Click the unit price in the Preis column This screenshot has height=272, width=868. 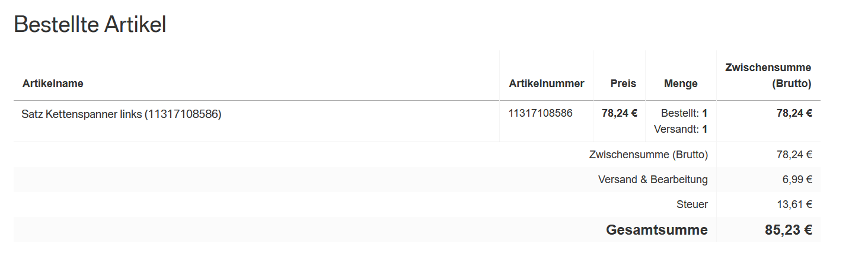[619, 113]
